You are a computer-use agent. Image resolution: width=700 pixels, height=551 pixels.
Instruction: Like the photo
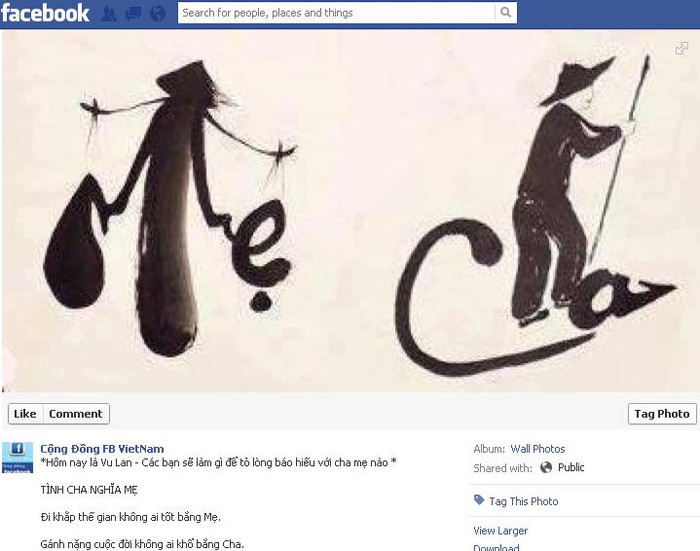tap(25, 414)
